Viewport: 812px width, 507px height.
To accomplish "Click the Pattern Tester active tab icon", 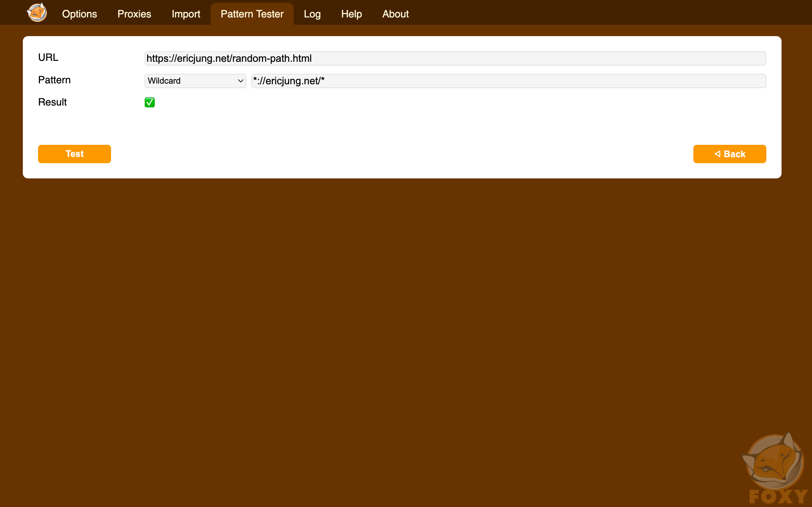I will point(252,14).
